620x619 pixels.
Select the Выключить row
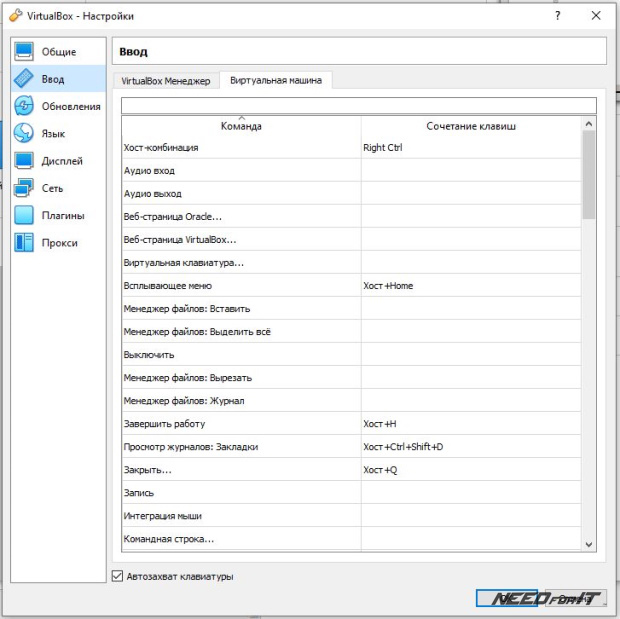[352, 354]
